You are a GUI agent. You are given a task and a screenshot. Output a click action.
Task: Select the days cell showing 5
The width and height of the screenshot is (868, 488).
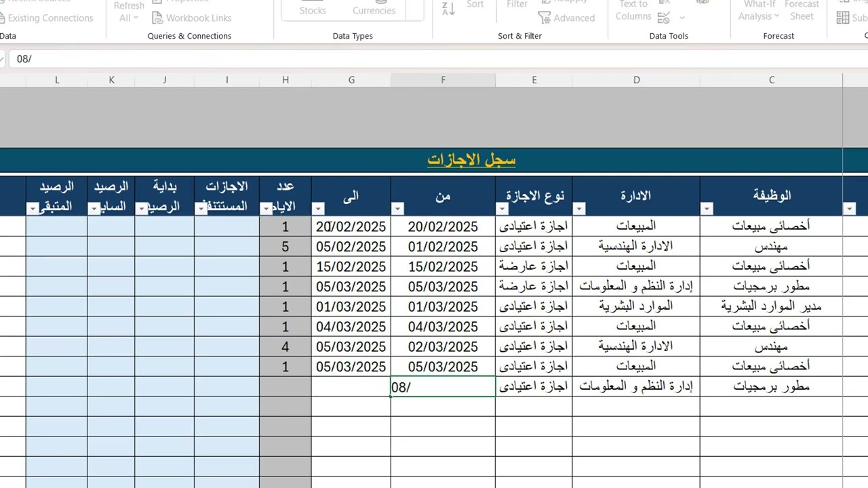tap(285, 247)
